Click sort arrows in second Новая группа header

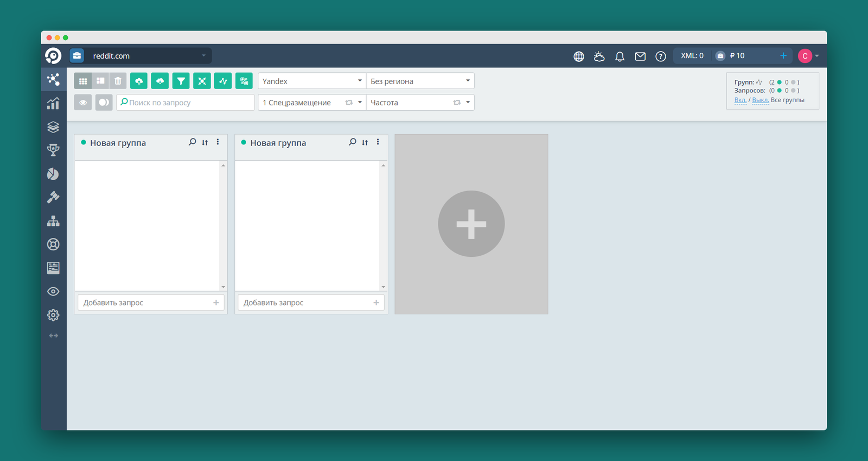365,142
